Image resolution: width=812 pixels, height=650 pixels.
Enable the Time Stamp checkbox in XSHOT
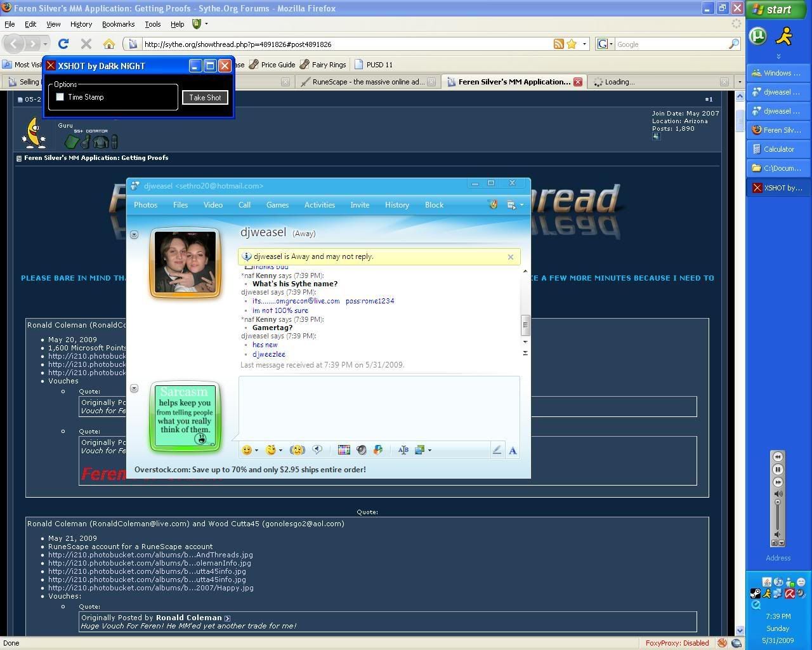pos(60,97)
